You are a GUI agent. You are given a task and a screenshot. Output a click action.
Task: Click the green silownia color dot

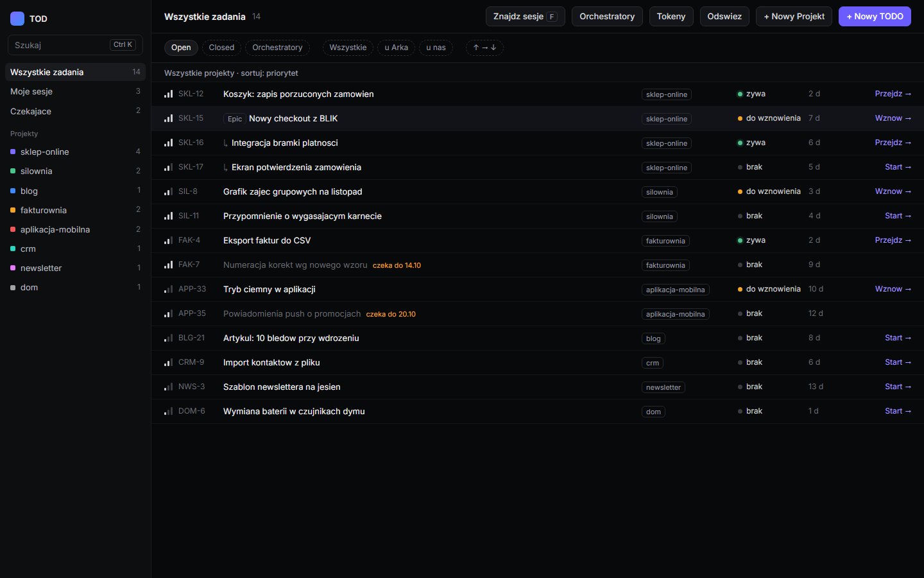click(13, 171)
